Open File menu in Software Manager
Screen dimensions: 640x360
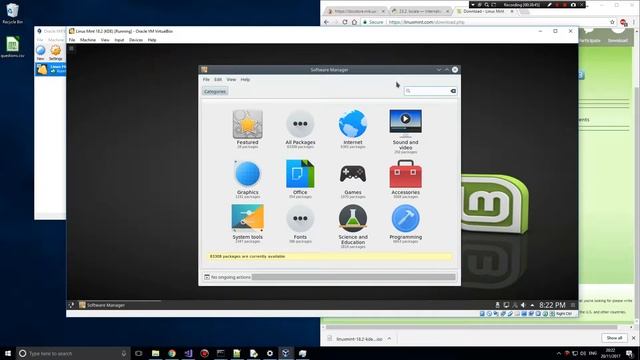click(x=206, y=80)
